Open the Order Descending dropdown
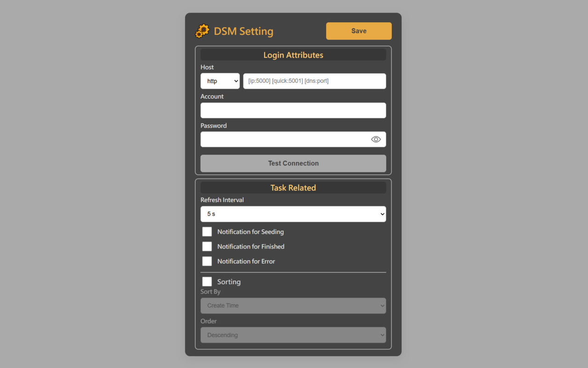Image resolution: width=588 pixels, height=368 pixels. pyautogui.click(x=293, y=335)
